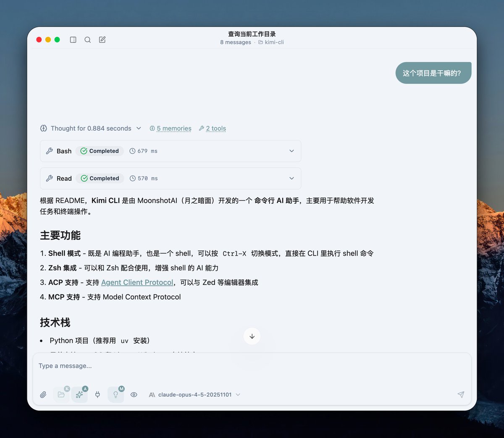Click the 8 messages count

236,42
